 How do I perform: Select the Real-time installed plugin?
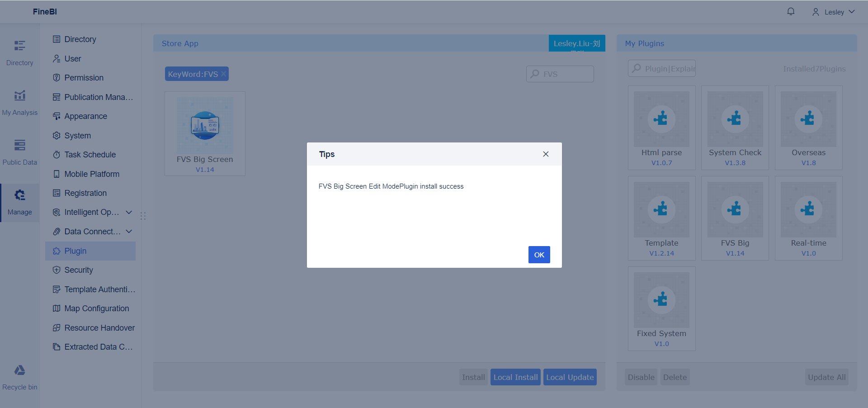808,218
